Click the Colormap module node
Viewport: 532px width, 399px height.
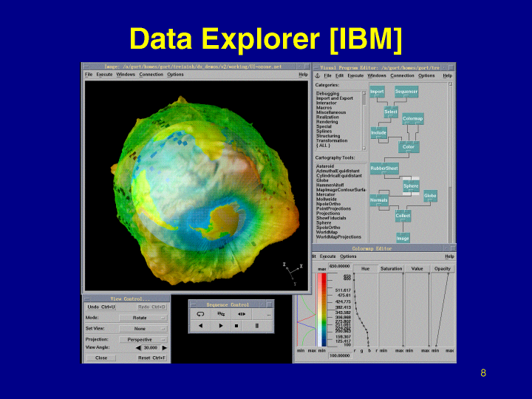click(412, 118)
